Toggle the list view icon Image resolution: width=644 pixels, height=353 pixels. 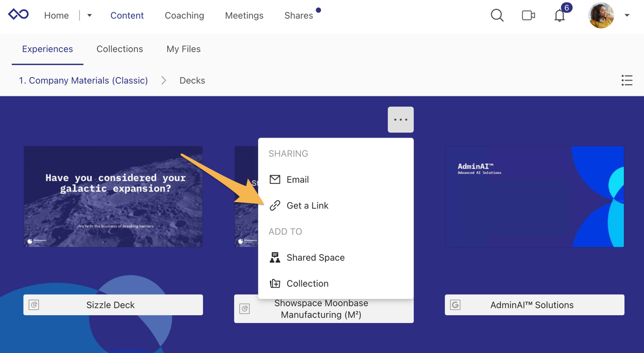pyautogui.click(x=627, y=80)
